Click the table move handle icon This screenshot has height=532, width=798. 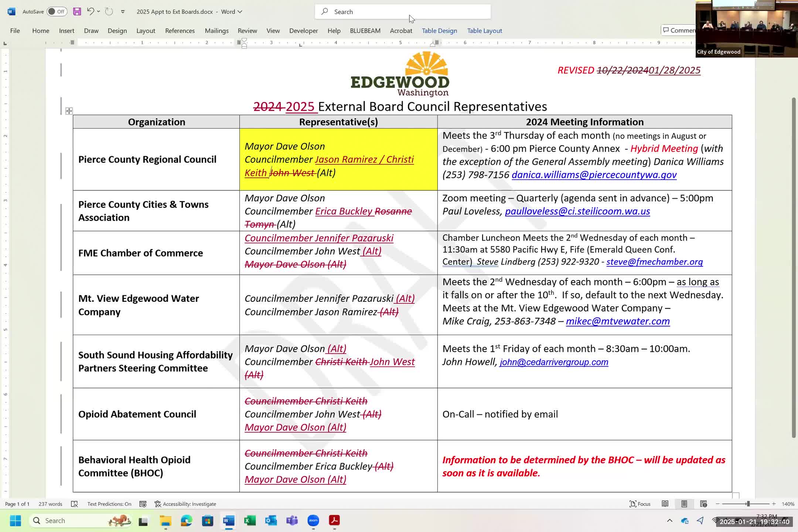tap(69, 111)
